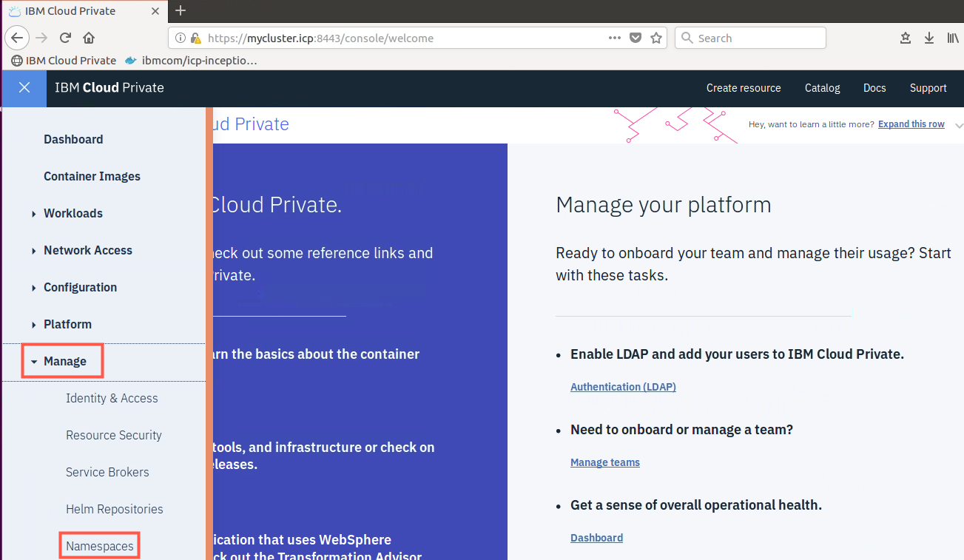Click the text about enabling LDAP
Image resolution: width=964 pixels, height=560 pixels.
[x=737, y=354]
